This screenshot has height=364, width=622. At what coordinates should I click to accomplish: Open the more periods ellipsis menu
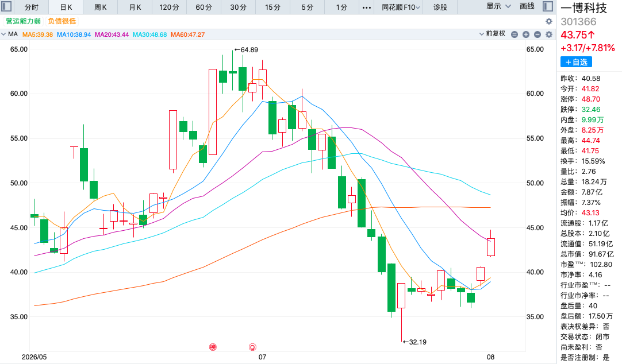[x=367, y=7]
